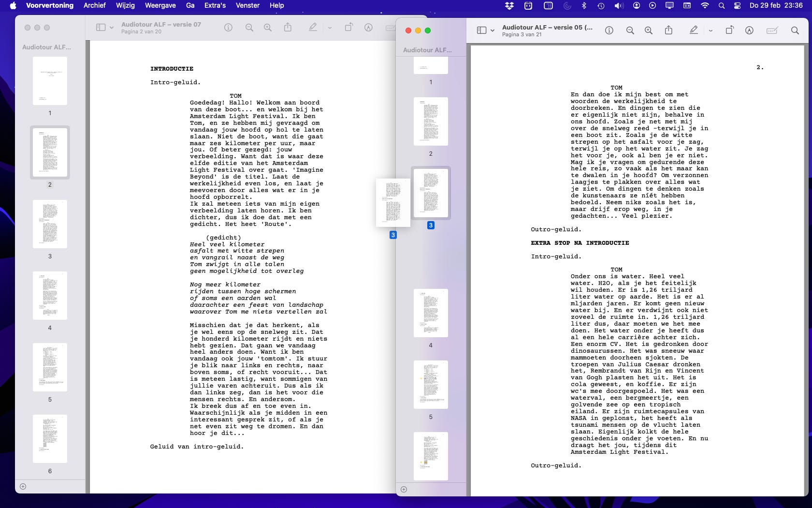Add page button in versie 07 sidebar
The height and width of the screenshot is (508, 812).
(23, 486)
